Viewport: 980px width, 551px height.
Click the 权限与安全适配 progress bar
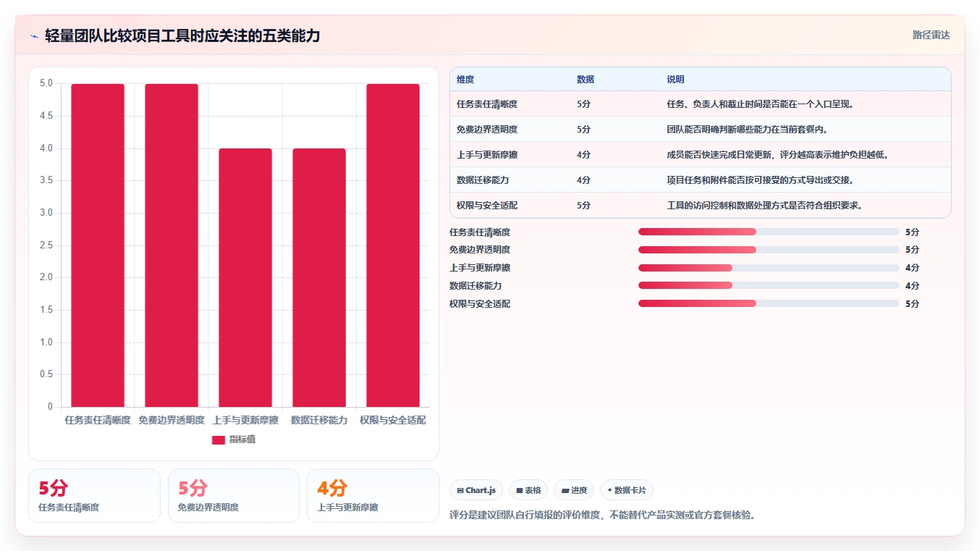click(769, 304)
